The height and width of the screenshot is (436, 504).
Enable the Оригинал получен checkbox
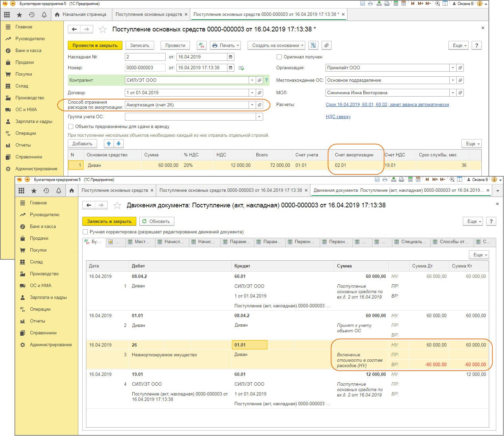click(279, 57)
